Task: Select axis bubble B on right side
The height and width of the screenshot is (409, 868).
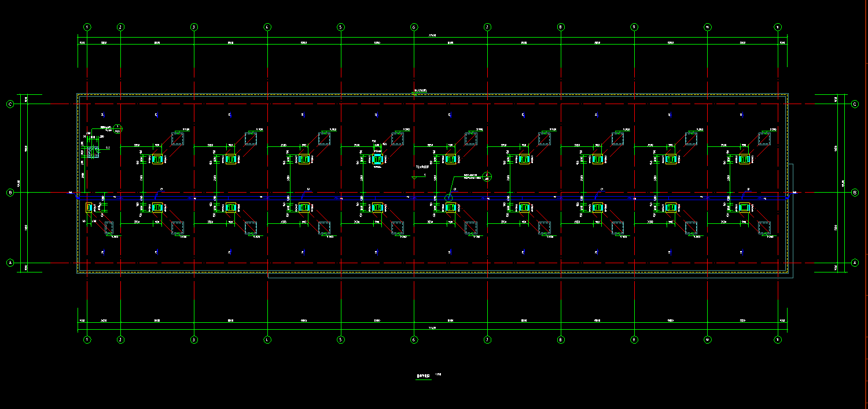Action: point(855,193)
